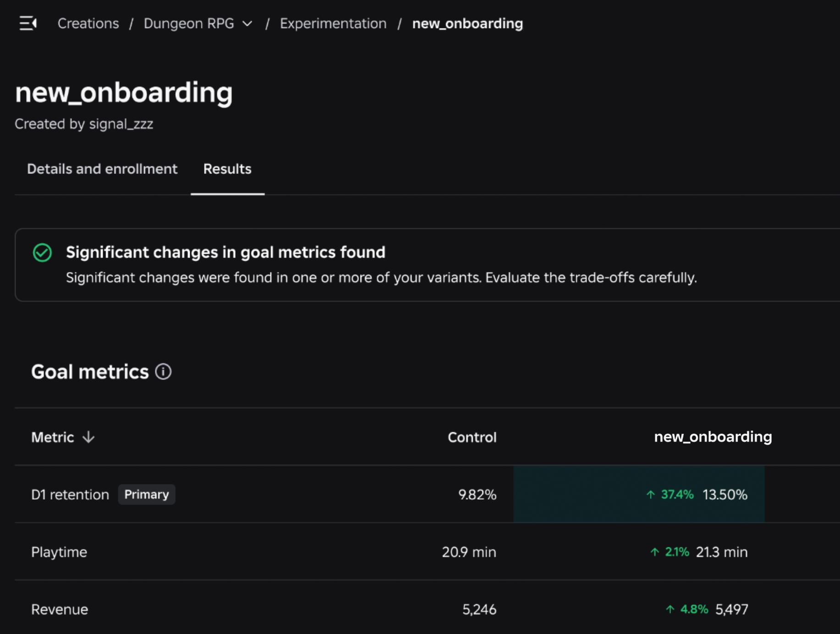Click the Playtime green uplift arrow
Image resolution: width=840 pixels, height=634 pixels.
tap(654, 552)
